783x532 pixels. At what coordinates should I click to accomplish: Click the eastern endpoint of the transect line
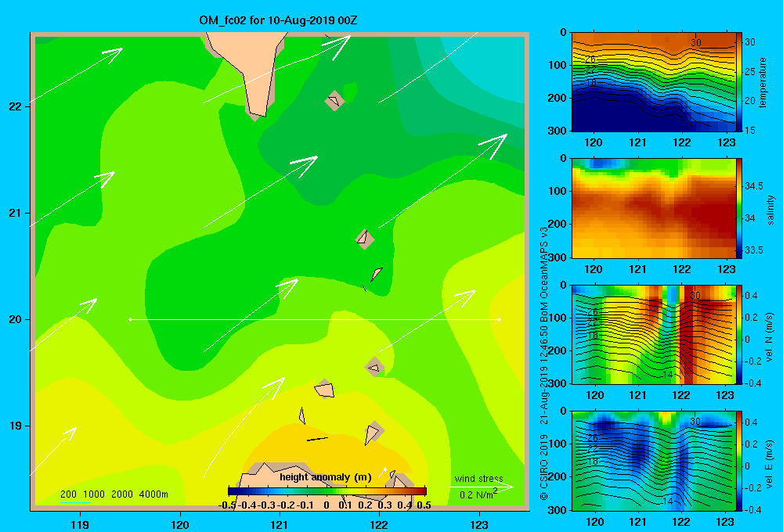pos(500,319)
